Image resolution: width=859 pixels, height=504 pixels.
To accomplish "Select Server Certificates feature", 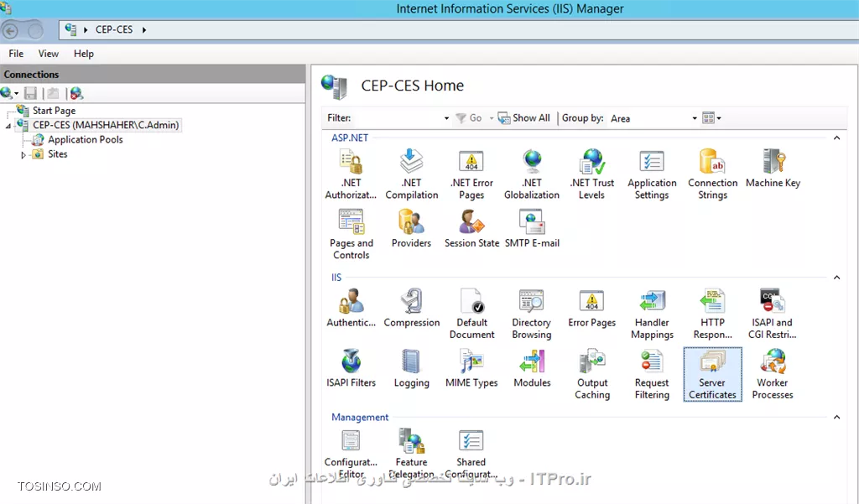I will (x=713, y=374).
